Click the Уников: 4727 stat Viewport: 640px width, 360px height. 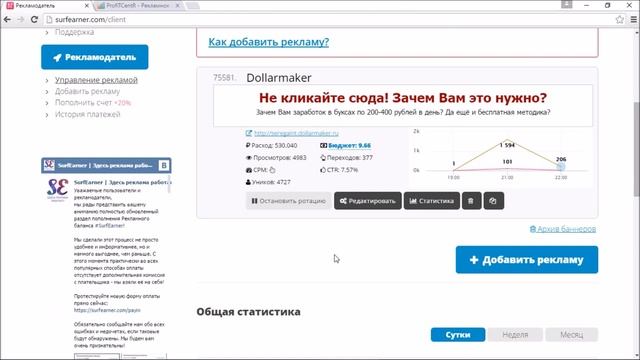coord(268,182)
